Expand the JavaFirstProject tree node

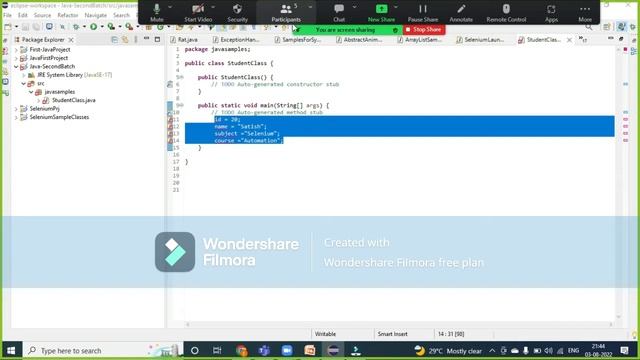[x=16, y=58]
